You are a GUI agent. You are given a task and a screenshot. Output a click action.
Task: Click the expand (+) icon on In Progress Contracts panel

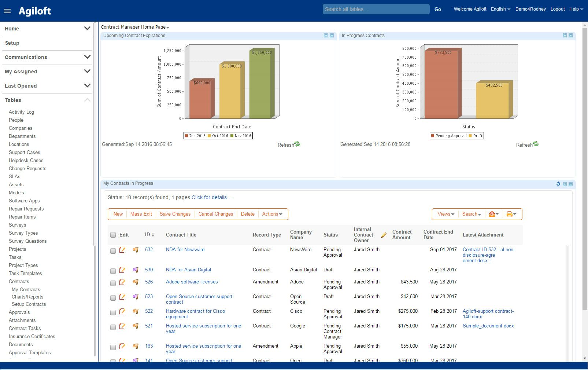coord(564,36)
